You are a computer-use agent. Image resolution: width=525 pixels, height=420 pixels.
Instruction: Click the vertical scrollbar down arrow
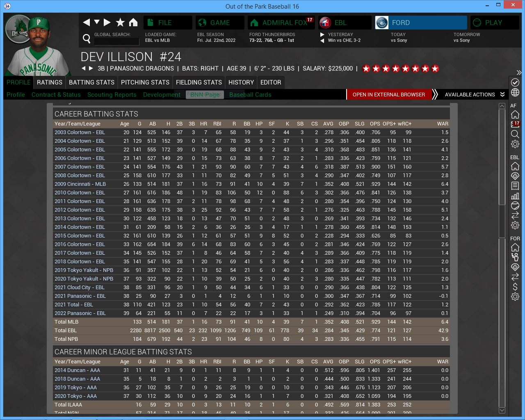click(x=502, y=410)
